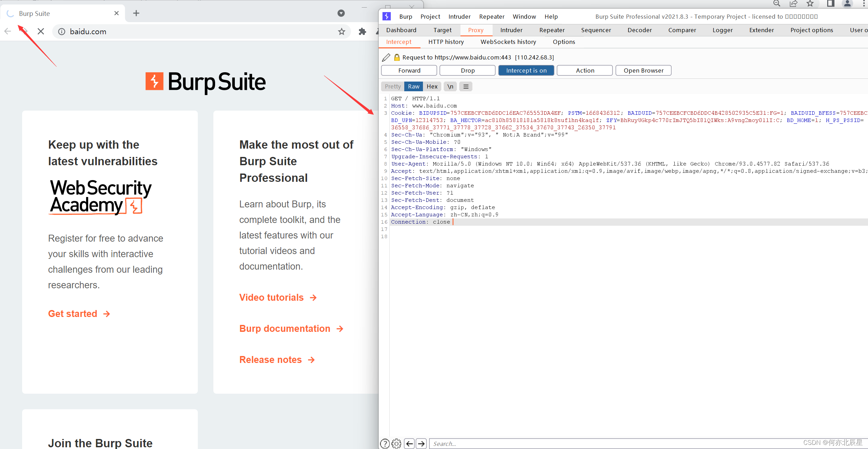Open the Burp menu

406,17
